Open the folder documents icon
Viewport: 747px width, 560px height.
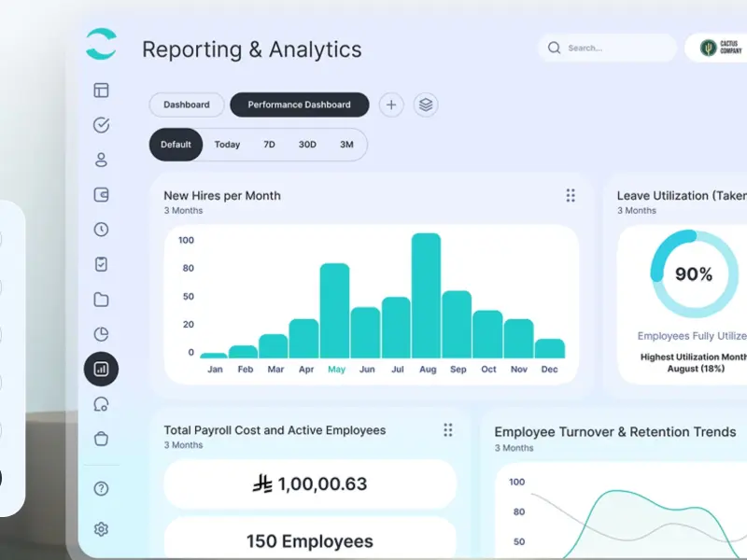click(x=101, y=300)
